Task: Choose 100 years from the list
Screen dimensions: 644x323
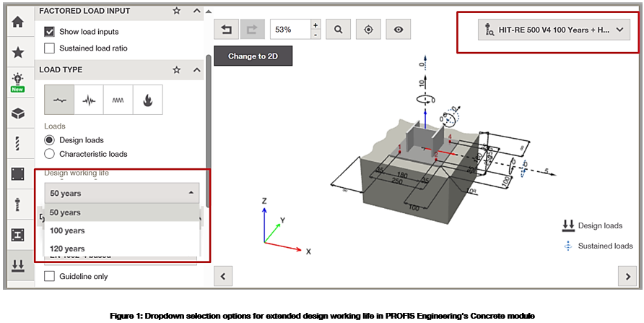Action: point(121,231)
